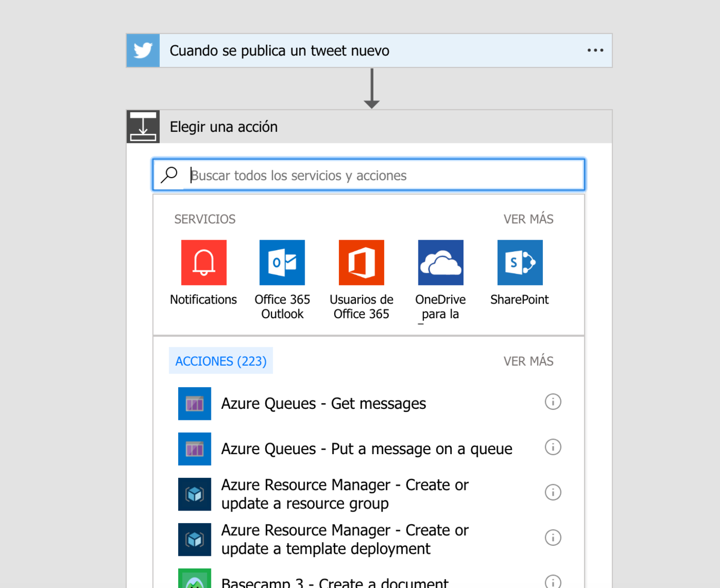720x588 pixels.
Task: Select the Usuarios de Office 365 icon
Action: pos(362,262)
